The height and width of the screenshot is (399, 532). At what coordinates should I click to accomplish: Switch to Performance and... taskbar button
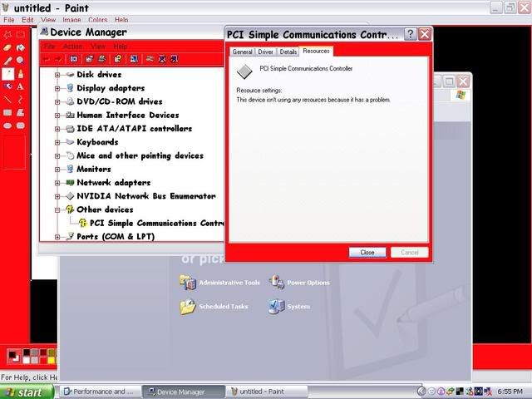101,392
